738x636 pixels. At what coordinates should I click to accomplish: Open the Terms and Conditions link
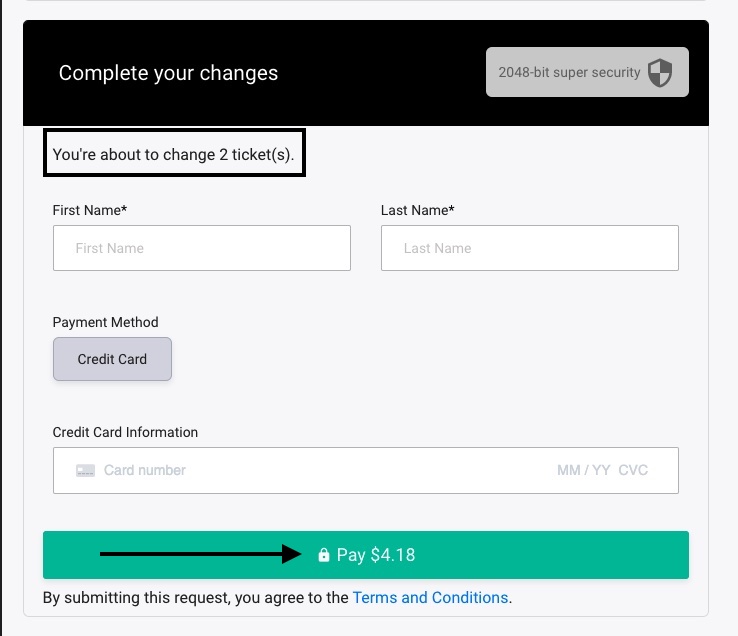point(430,597)
